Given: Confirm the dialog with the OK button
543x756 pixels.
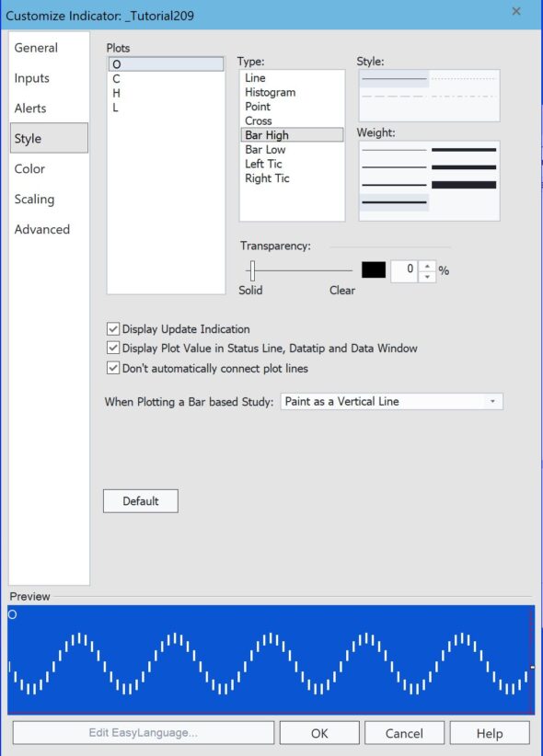Looking at the screenshot, I should tap(319, 733).
